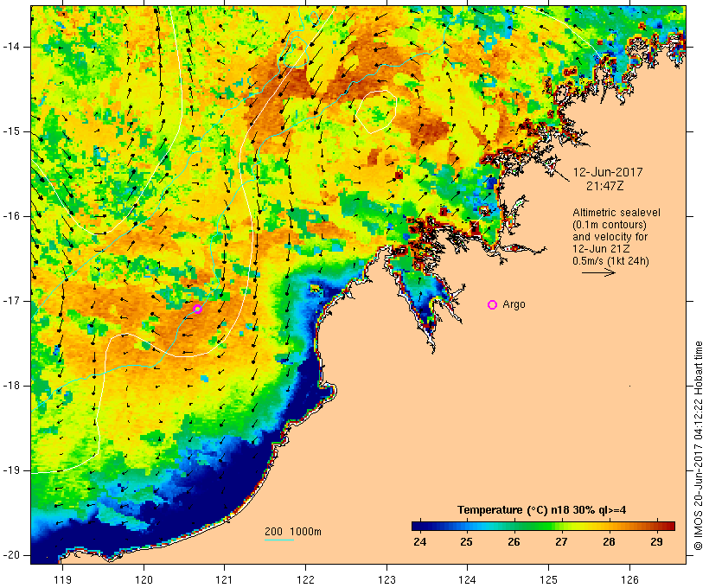This screenshot has height=588, width=709.
Task: Click the colorbar label '29'
Action: coord(656,541)
